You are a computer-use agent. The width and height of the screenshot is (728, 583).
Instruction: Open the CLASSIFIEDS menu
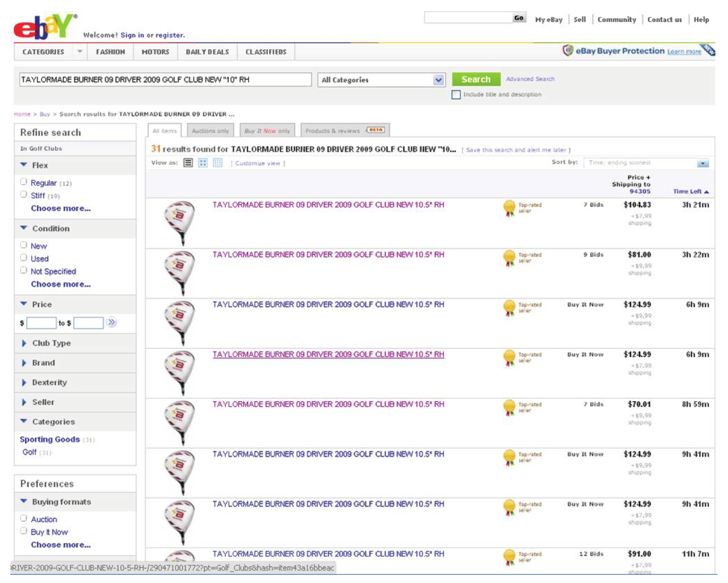point(266,52)
